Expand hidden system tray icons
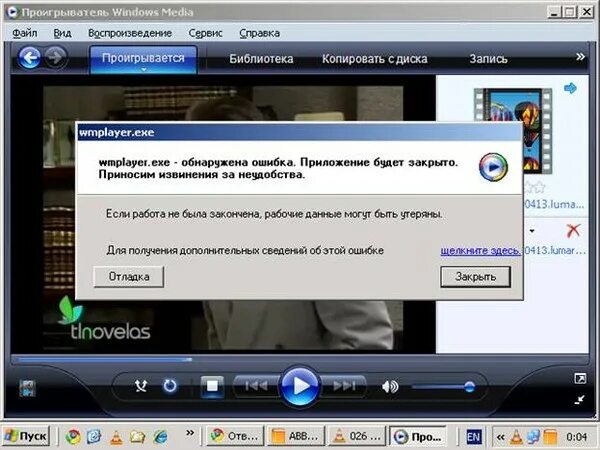The height and width of the screenshot is (450, 600). coord(500,437)
